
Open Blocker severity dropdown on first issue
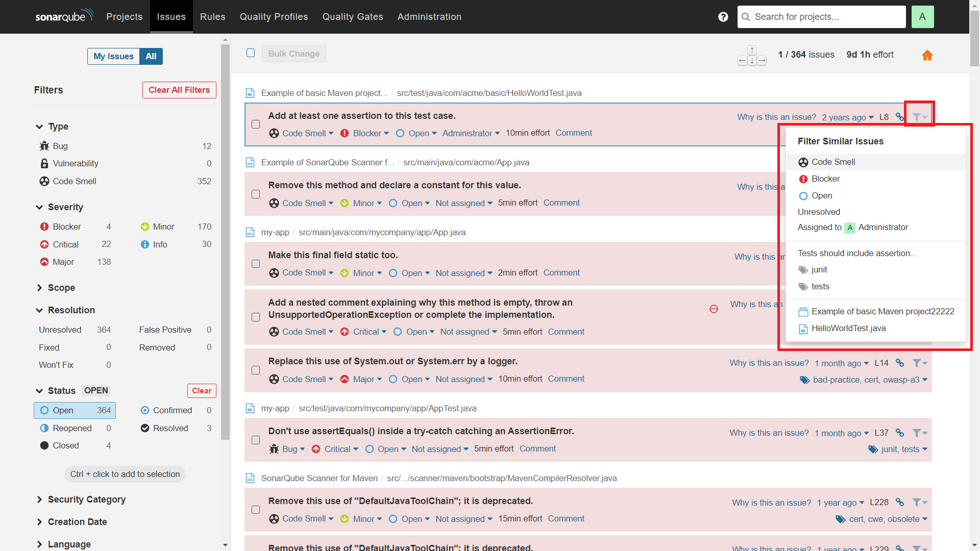(365, 133)
